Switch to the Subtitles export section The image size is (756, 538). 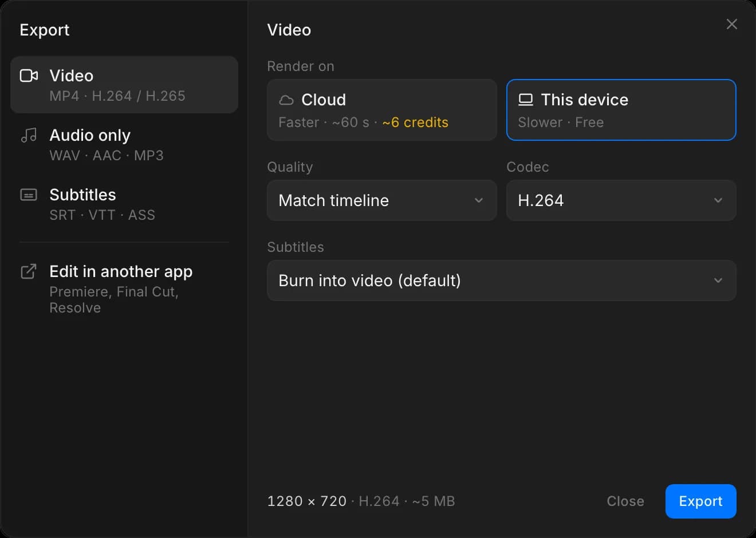[124, 204]
